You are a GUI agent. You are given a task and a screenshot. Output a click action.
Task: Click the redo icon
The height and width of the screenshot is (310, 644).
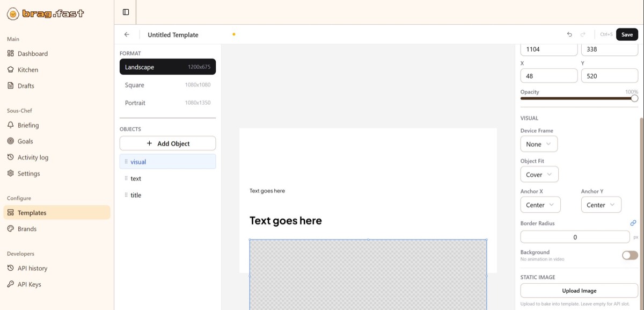click(x=583, y=34)
